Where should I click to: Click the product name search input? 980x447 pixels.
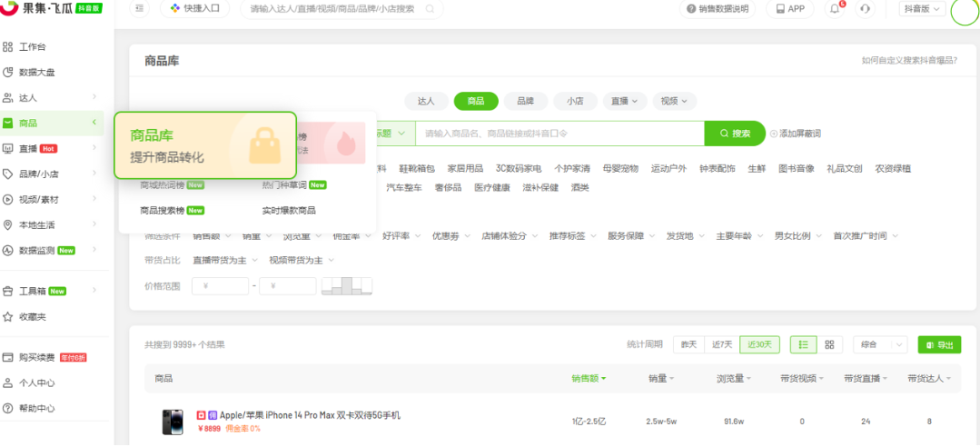[560, 134]
